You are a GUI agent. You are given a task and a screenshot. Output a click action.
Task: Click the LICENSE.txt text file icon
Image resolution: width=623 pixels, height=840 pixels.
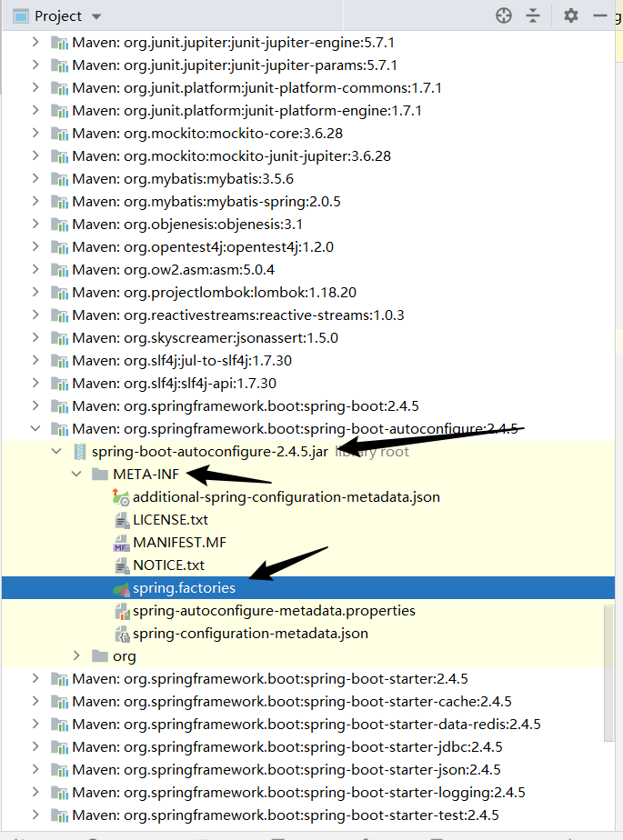point(122,520)
